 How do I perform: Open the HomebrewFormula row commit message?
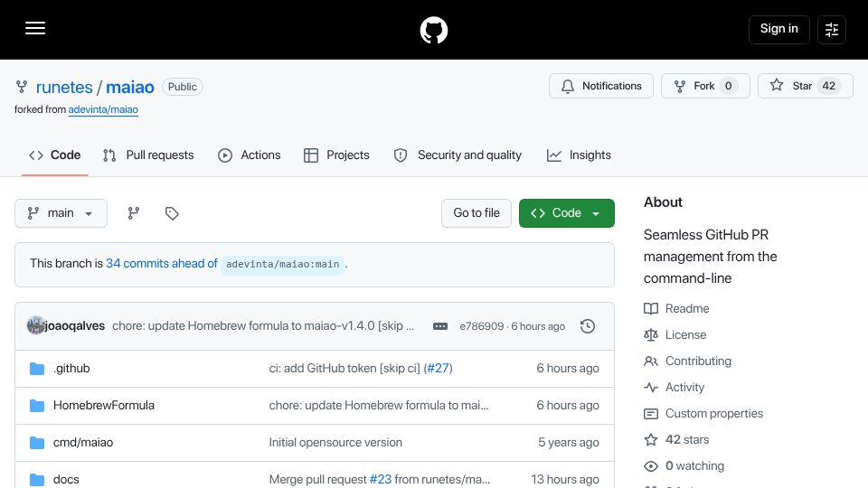pos(379,406)
